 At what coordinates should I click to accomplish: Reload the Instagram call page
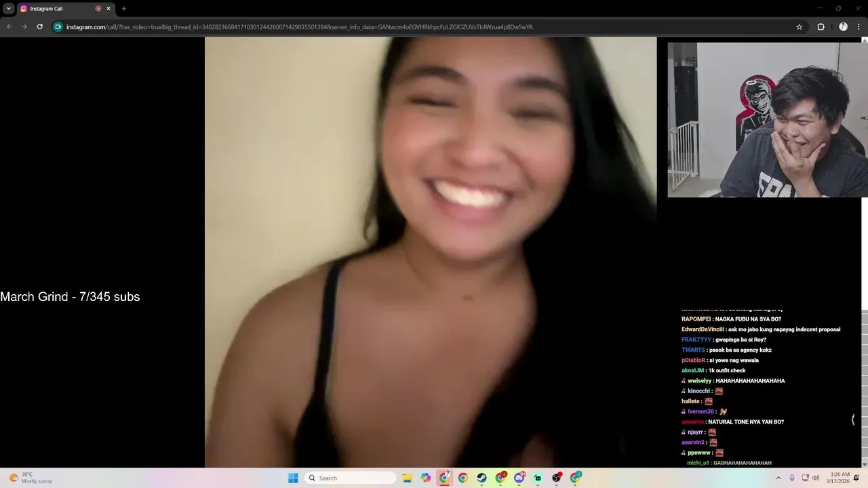point(40,27)
